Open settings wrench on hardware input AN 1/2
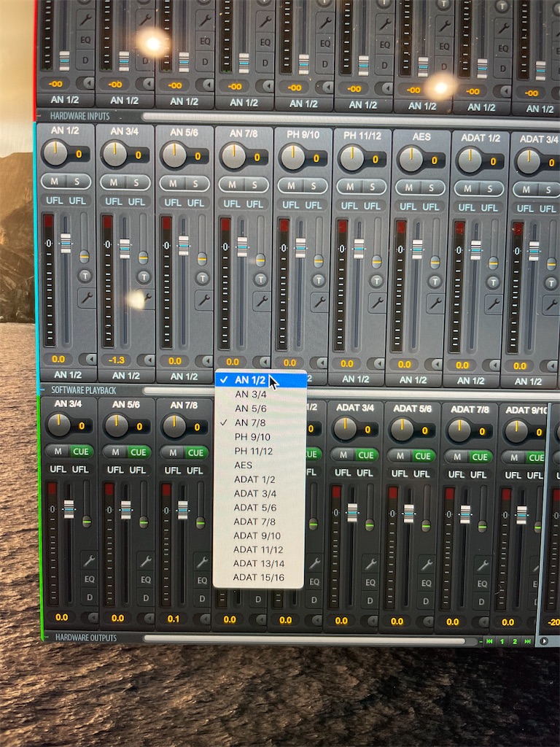 point(87,298)
